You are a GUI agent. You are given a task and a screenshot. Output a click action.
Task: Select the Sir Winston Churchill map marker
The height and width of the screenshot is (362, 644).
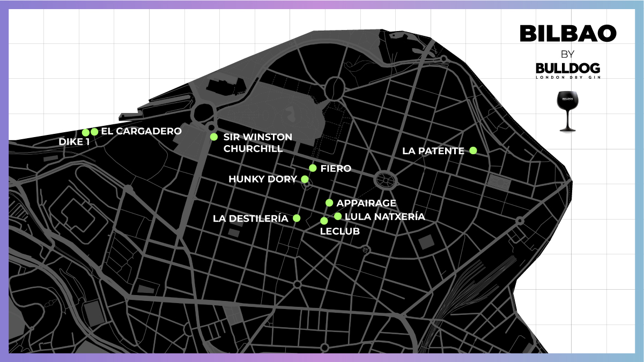coord(213,137)
